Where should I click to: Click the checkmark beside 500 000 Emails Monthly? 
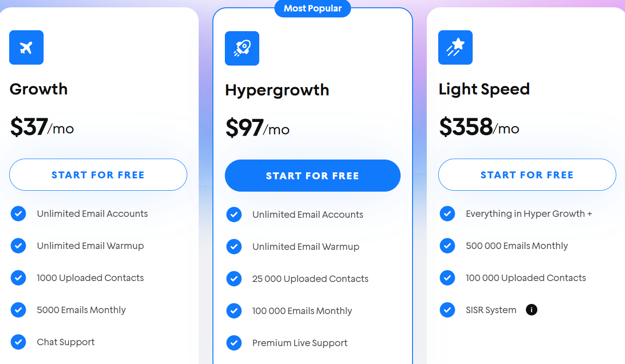coord(447,246)
